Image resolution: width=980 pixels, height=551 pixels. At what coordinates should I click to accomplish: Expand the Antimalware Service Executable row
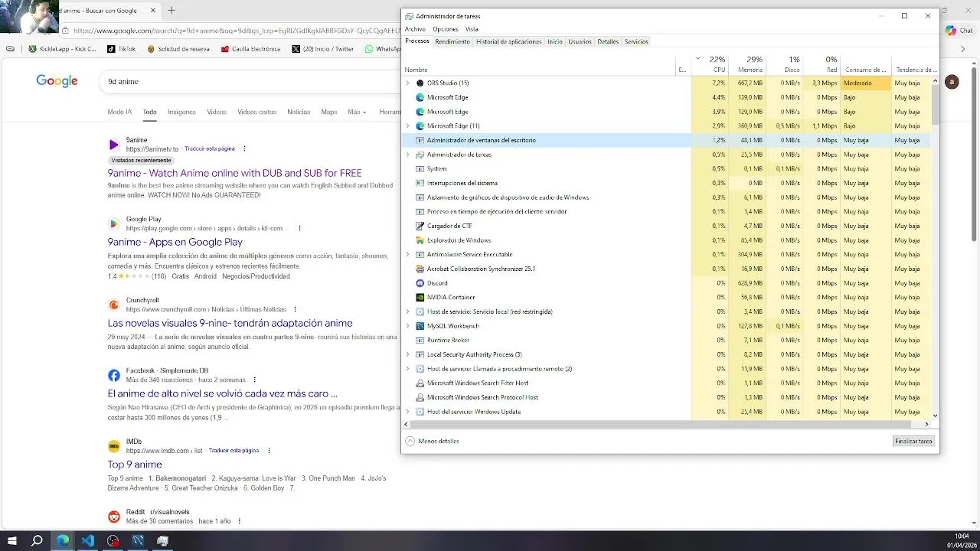pos(407,254)
